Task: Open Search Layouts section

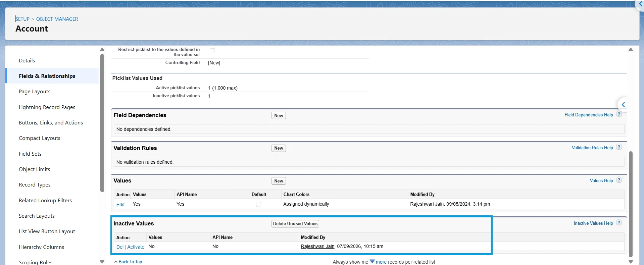Action: (37, 216)
